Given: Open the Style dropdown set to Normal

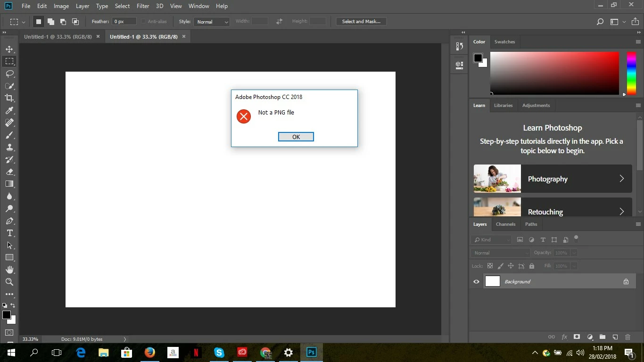Looking at the screenshot, I should tap(211, 22).
